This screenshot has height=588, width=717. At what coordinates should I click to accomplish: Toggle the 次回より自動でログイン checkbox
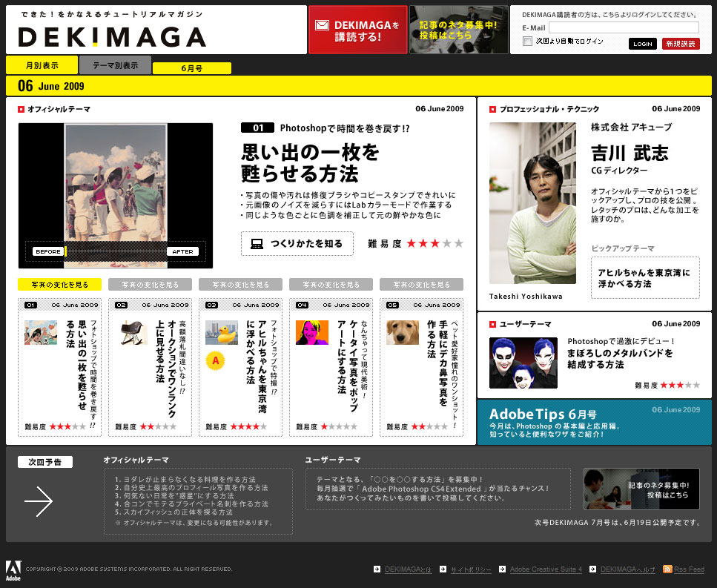tap(528, 41)
